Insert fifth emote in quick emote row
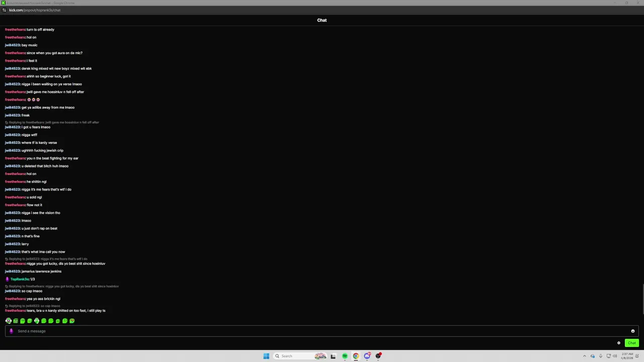This screenshot has width=644, height=362. [x=37, y=321]
